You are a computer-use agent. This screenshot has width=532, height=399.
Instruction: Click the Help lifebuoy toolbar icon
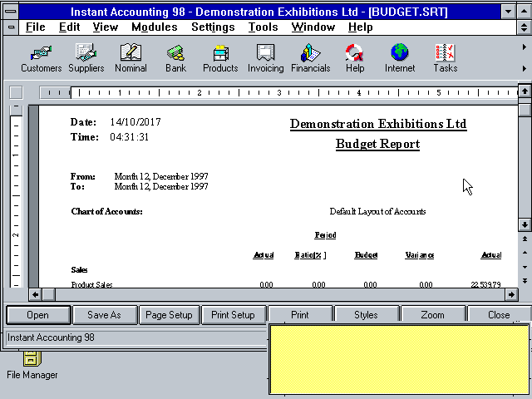tap(355, 58)
